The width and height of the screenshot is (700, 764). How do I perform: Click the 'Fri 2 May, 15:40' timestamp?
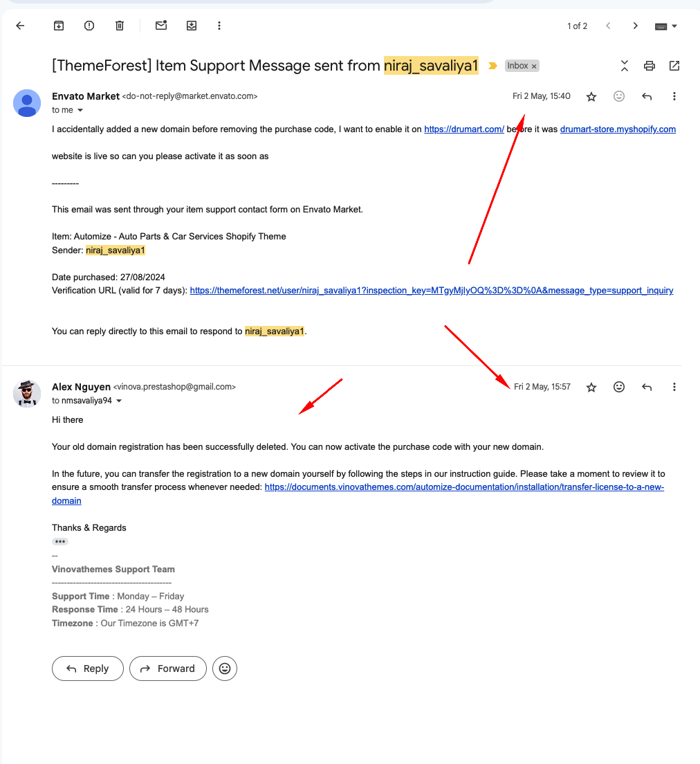click(x=541, y=96)
